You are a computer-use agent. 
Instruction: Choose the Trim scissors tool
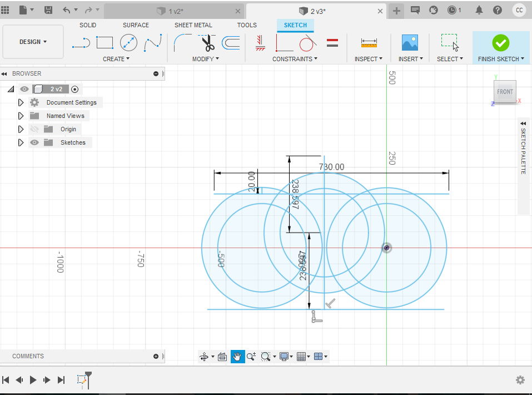(207, 43)
